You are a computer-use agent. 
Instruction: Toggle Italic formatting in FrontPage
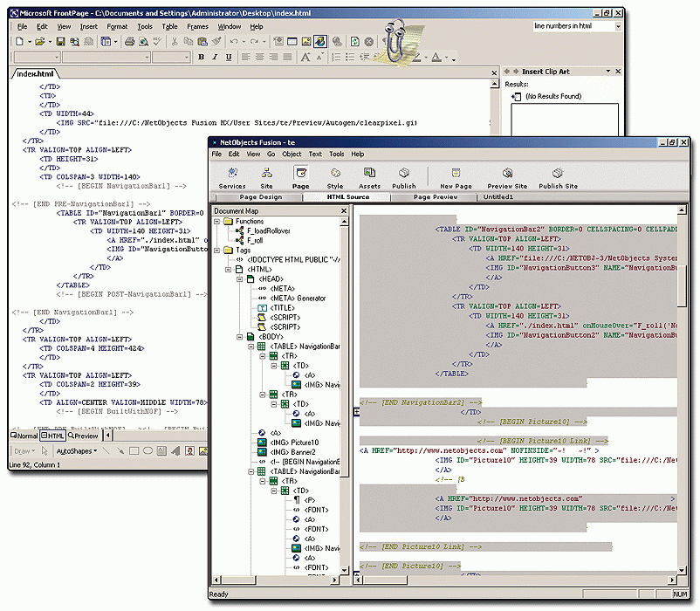[x=215, y=57]
